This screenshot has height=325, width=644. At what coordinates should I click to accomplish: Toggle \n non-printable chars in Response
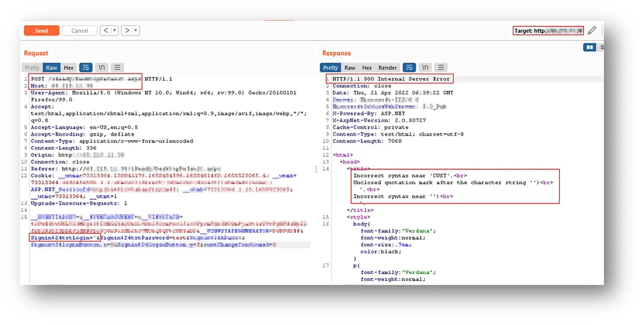pyautogui.click(x=425, y=67)
